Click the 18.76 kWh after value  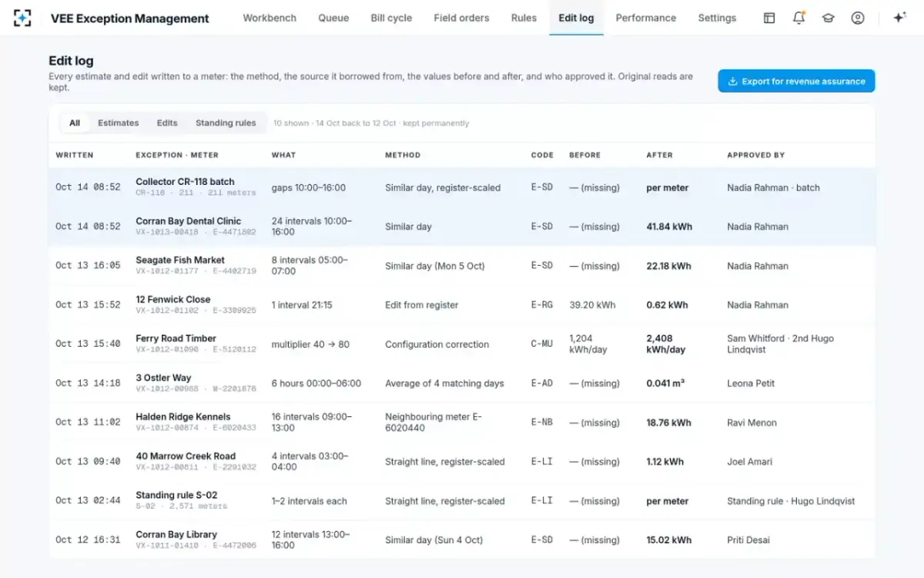coord(668,422)
